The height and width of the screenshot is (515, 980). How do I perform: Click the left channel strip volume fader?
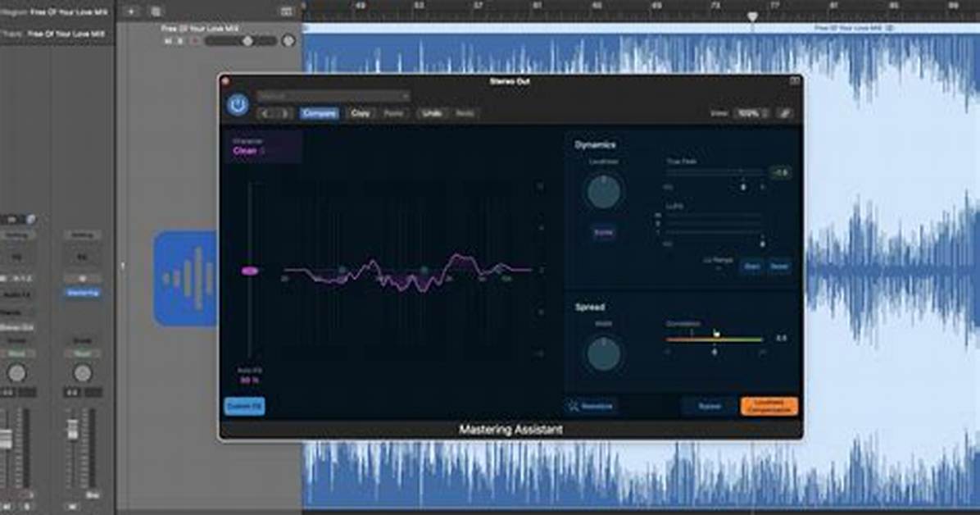pos(5,439)
